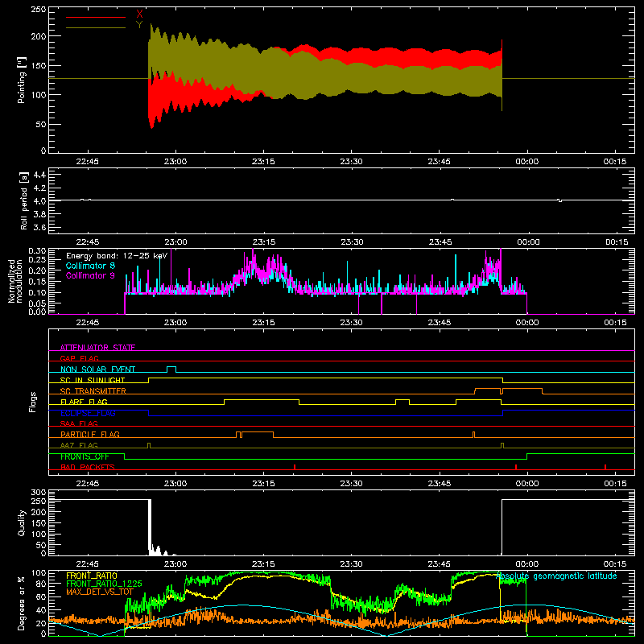The height and width of the screenshot is (644, 644).
Task: Click the green FRONT_RATIO_1225 legend entry
Action: coord(104,584)
